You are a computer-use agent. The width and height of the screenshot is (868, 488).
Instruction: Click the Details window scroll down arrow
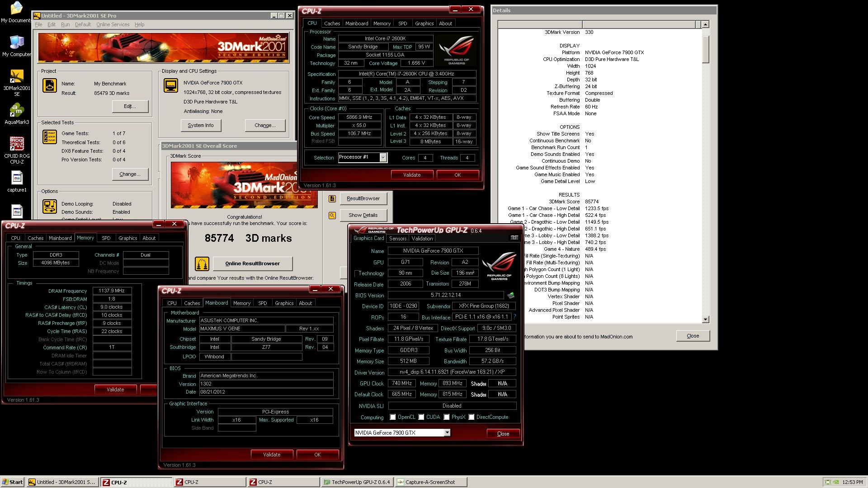point(705,319)
